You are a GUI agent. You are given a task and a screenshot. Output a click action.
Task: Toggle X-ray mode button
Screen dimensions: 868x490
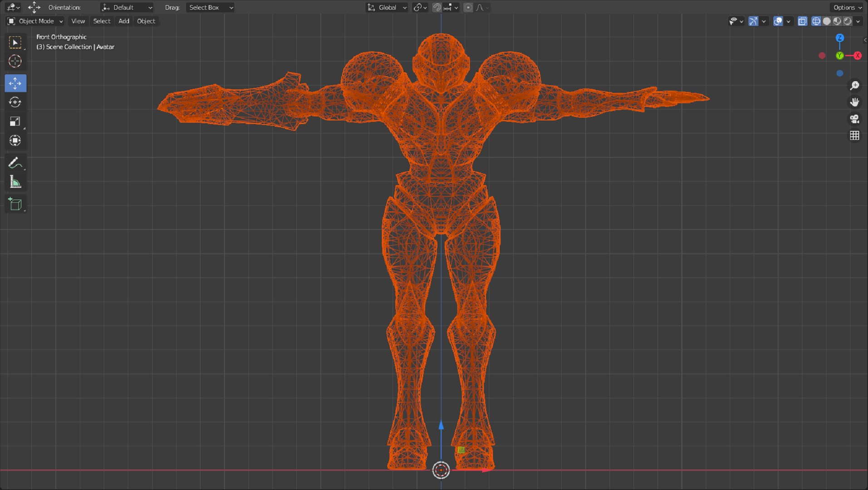point(802,21)
